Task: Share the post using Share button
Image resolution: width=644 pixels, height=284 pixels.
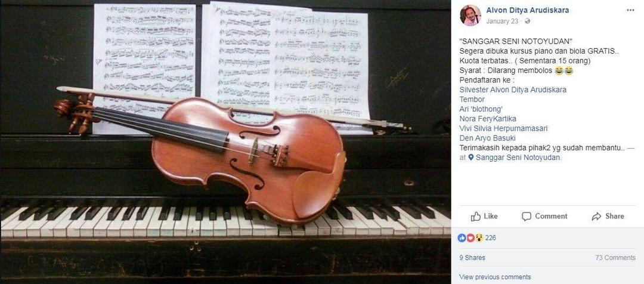Action: click(x=608, y=216)
